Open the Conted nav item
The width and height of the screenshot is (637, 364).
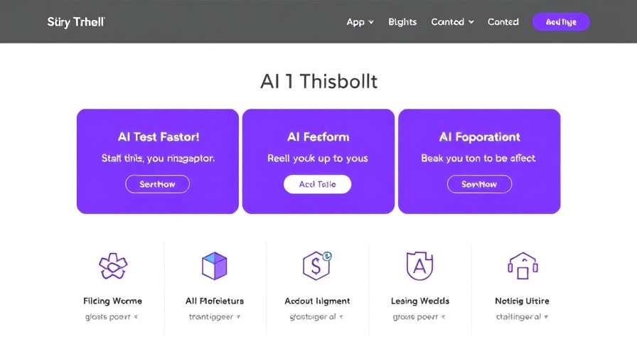[503, 22]
